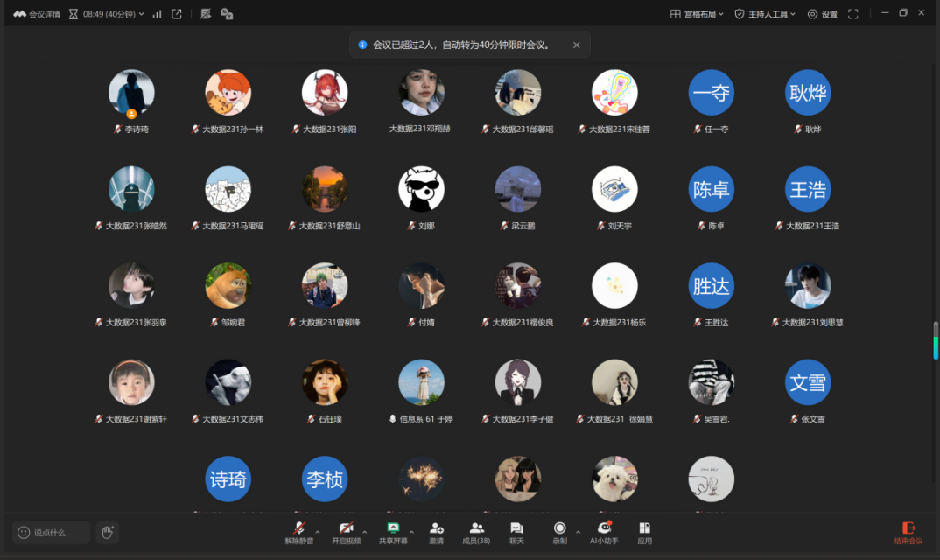Open the 邀请 (Invite) icon
This screenshot has width=940, height=560.
pos(436,532)
